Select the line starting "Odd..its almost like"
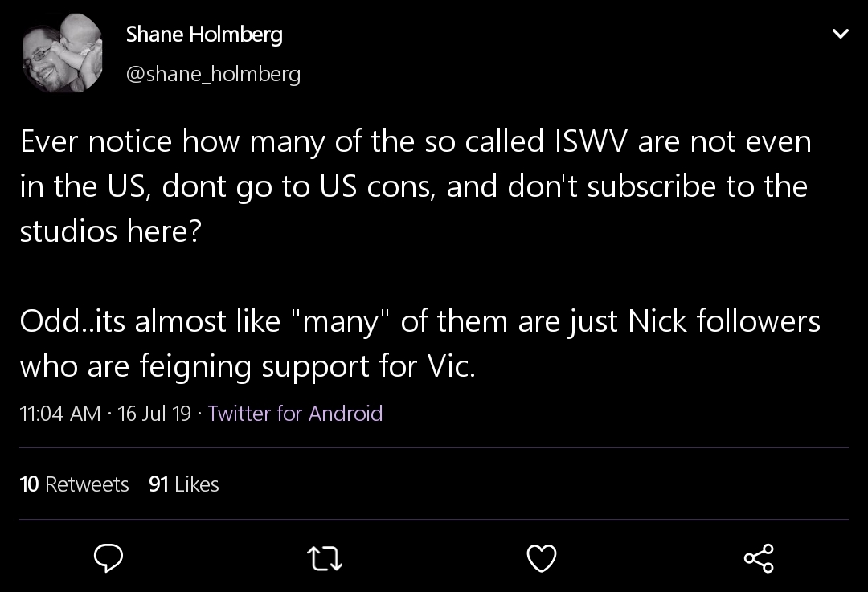 (420, 321)
